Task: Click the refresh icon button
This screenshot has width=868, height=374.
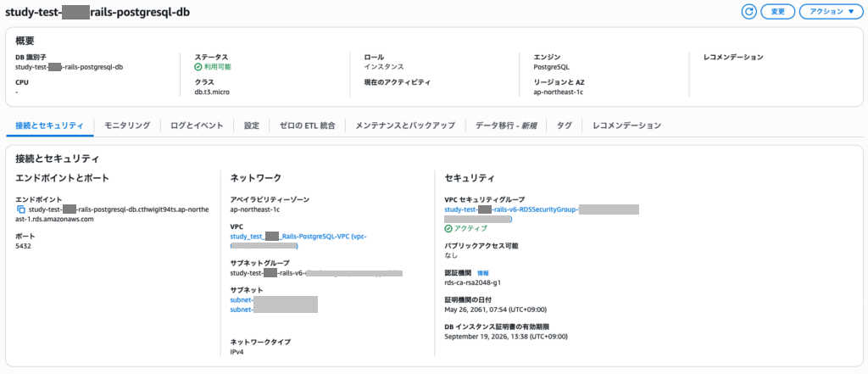Action: 748,12
